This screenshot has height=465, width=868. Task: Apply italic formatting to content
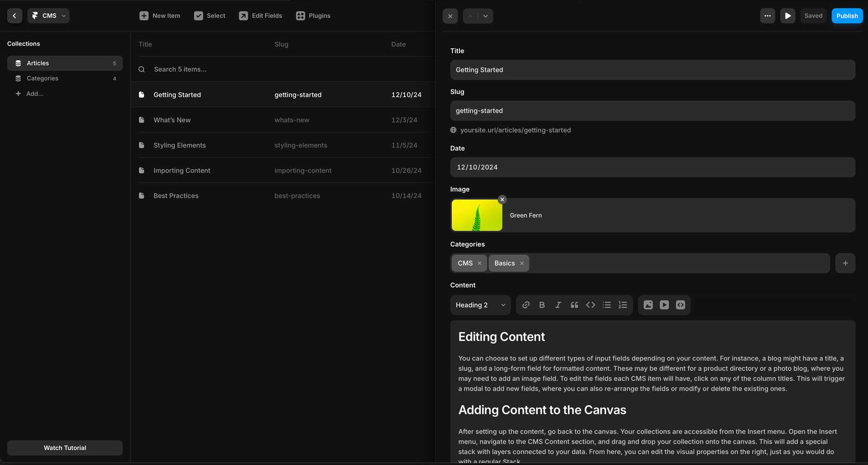click(x=558, y=305)
